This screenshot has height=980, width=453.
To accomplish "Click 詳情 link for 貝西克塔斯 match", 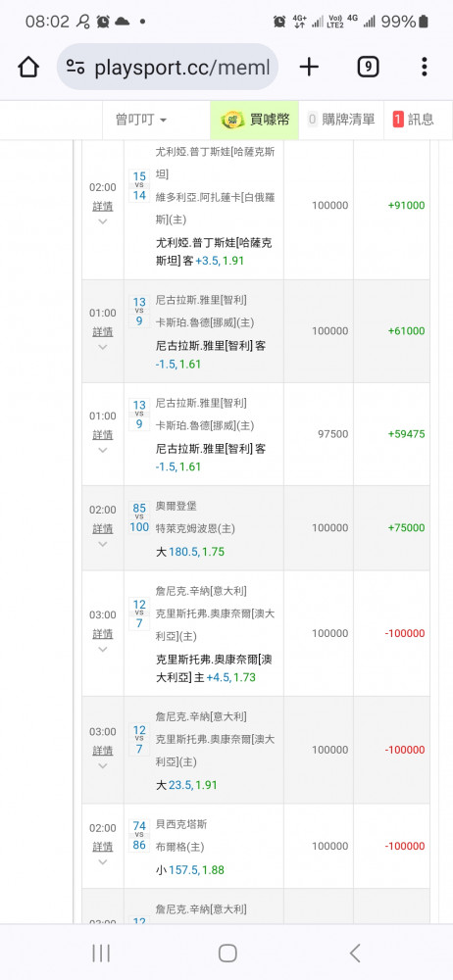I will [103, 847].
